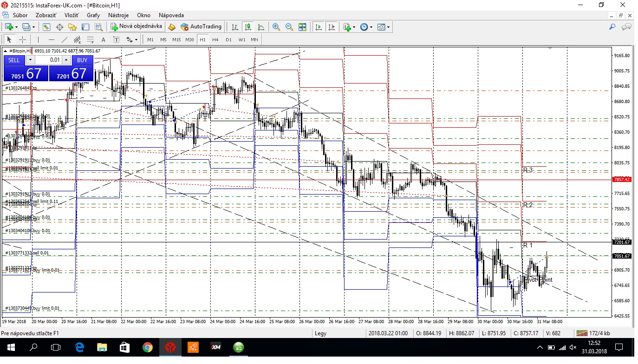This screenshot has height=364, width=638.
Task: Toggle the Terminal panel icon
Action: (x=85, y=27)
